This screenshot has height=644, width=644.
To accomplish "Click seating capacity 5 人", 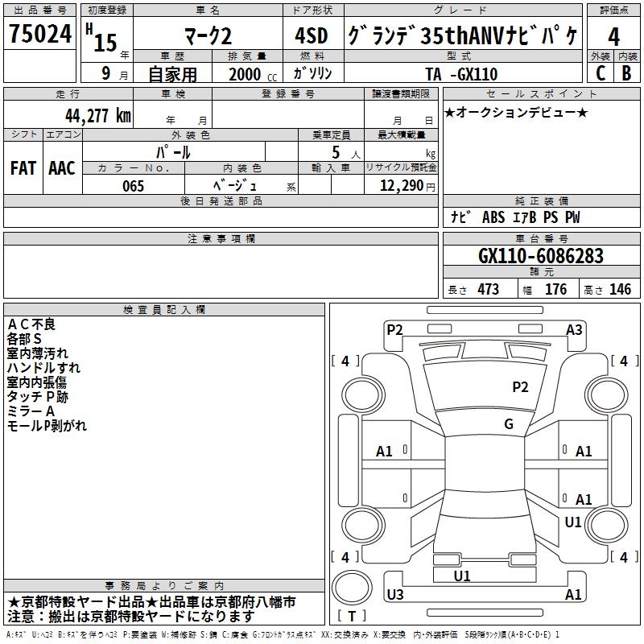I will (346, 153).
